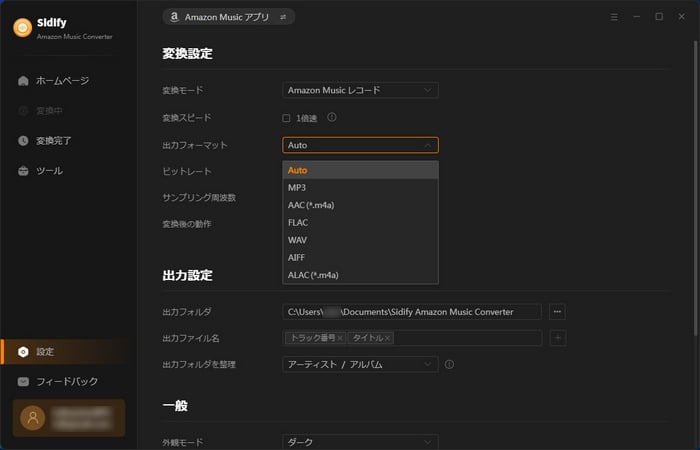
Task: Click the 変換スピード label
Action: (x=187, y=118)
